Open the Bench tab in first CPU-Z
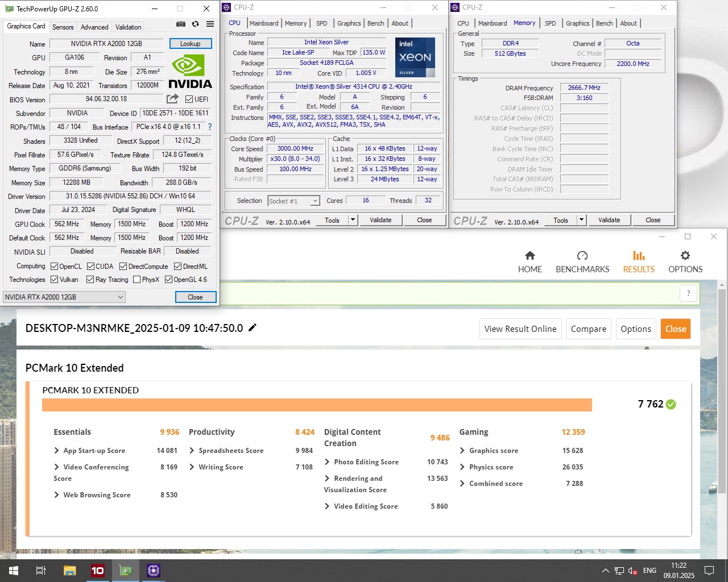The height and width of the screenshot is (582, 728). click(375, 23)
